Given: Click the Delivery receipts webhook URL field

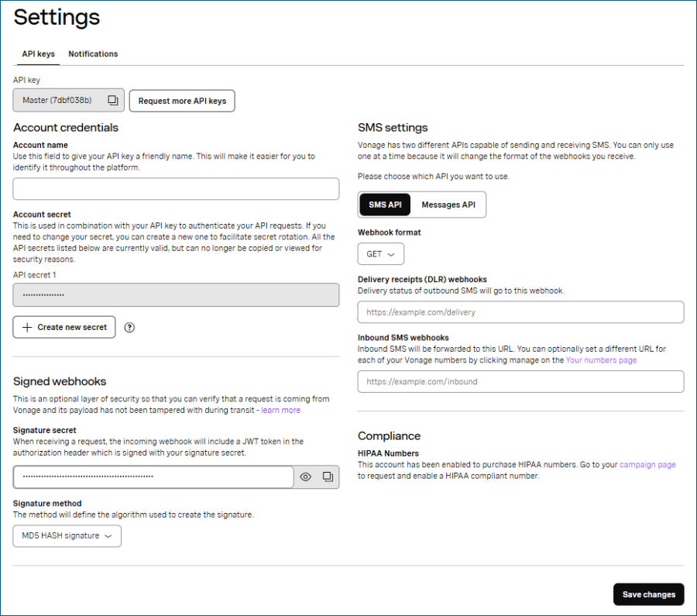Looking at the screenshot, I should [x=520, y=312].
